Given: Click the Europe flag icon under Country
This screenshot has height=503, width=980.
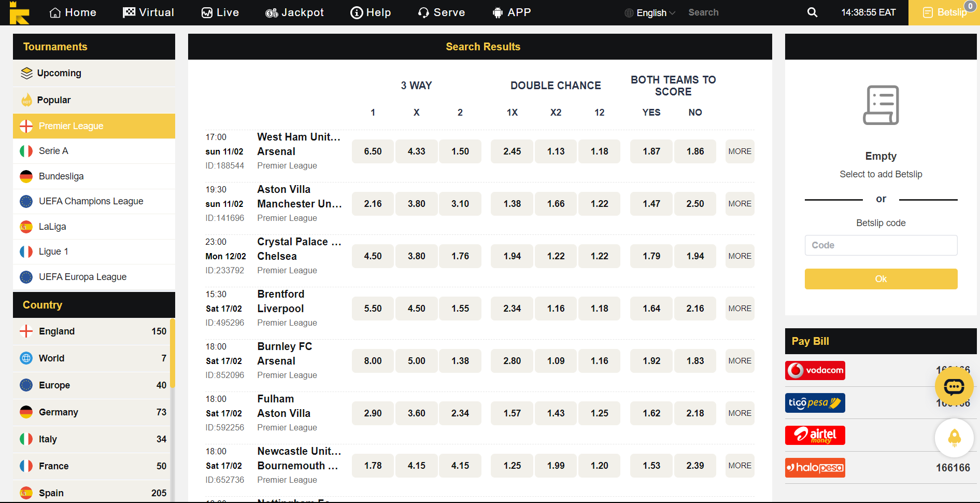Looking at the screenshot, I should tap(26, 385).
